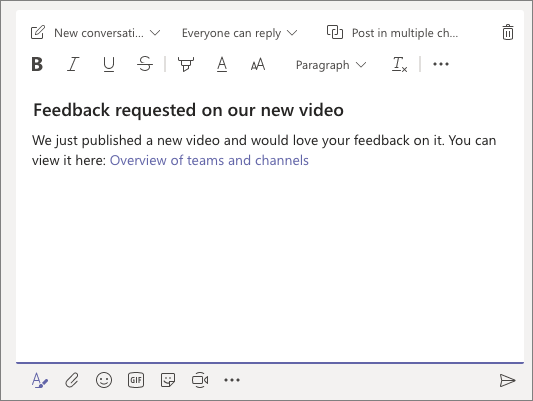
Task: Attach a file with paperclip
Action: [72, 380]
